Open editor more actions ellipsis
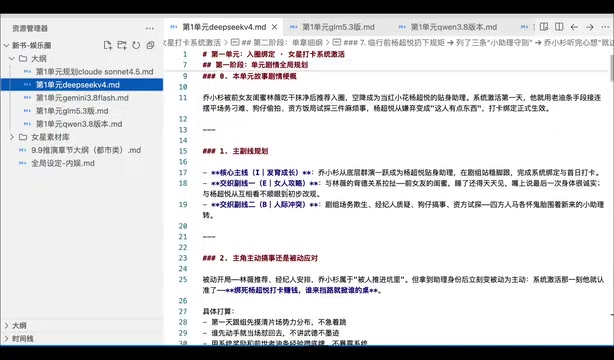This screenshot has height=360, width=614. pyautogui.click(x=605, y=27)
